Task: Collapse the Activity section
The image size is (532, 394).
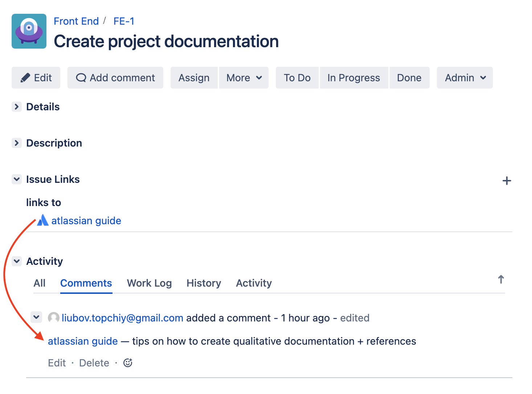Action: tap(17, 261)
